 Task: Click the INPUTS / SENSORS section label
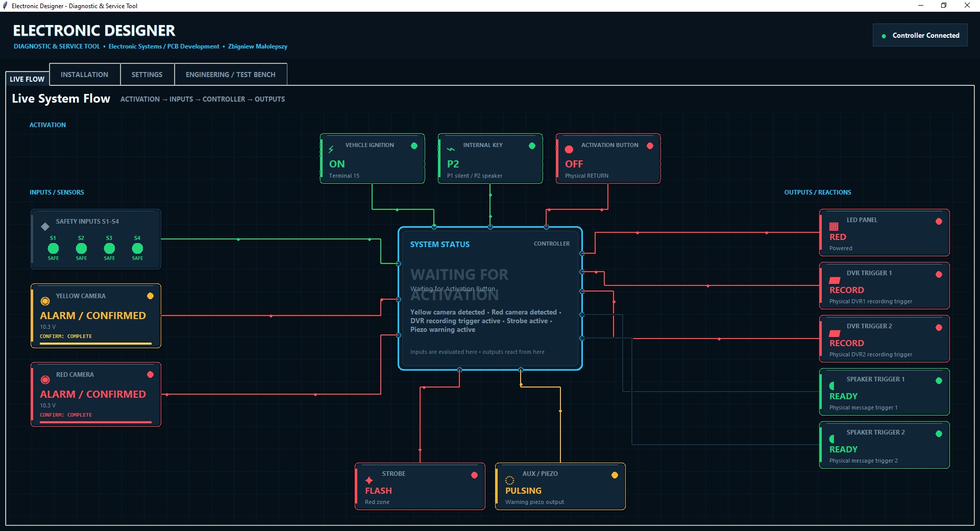[x=57, y=192]
